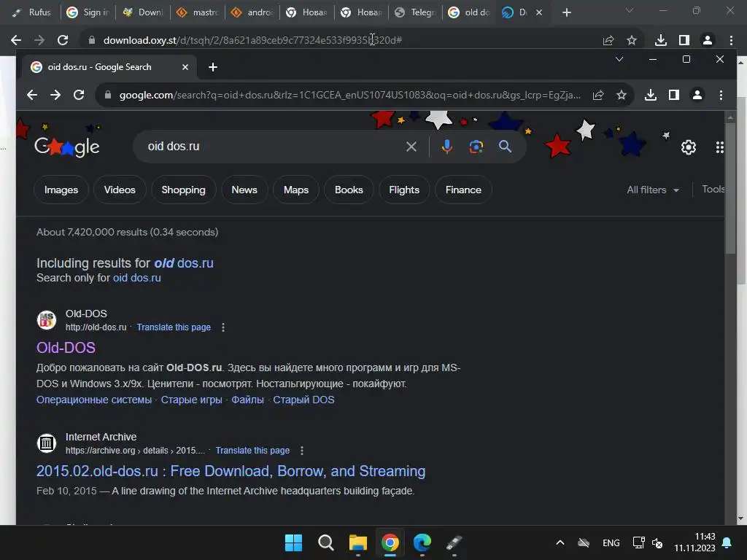Screen dimensions: 747x560
Task: Go back in background download.oxy.st window
Action: 16,40
